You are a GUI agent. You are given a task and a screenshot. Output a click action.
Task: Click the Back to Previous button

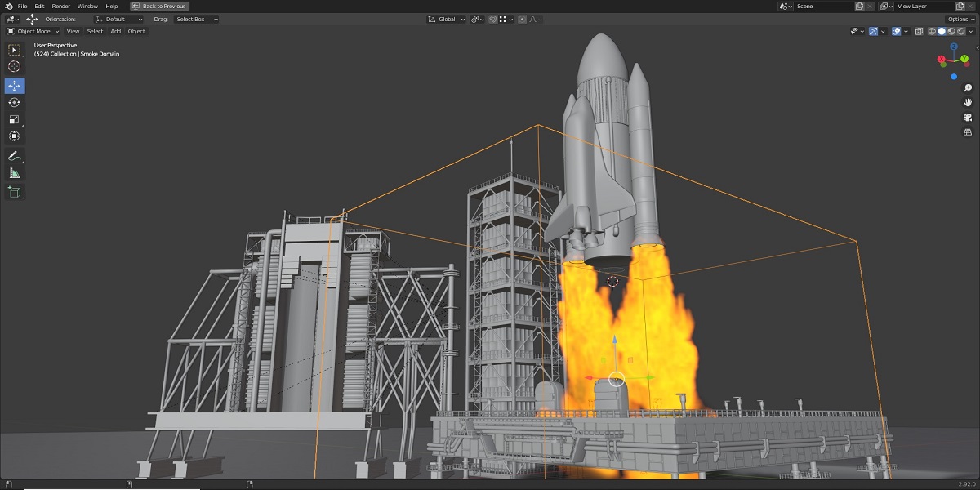(x=159, y=6)
